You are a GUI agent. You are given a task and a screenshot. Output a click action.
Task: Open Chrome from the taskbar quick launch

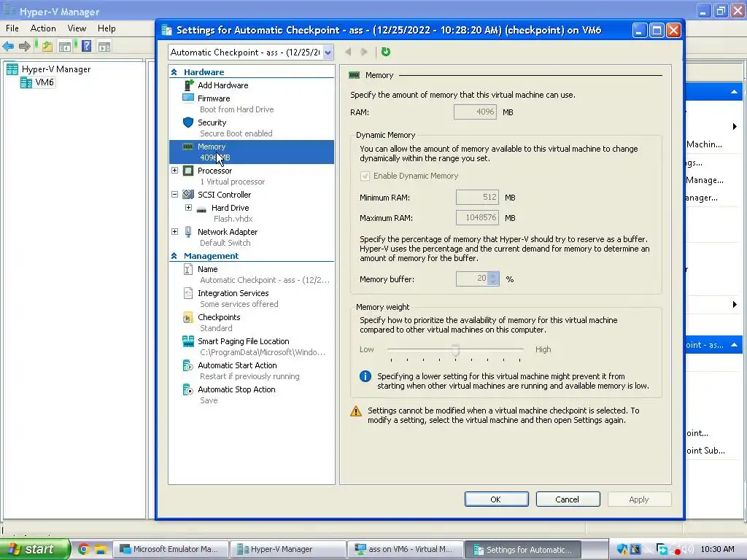coord(83,549)
